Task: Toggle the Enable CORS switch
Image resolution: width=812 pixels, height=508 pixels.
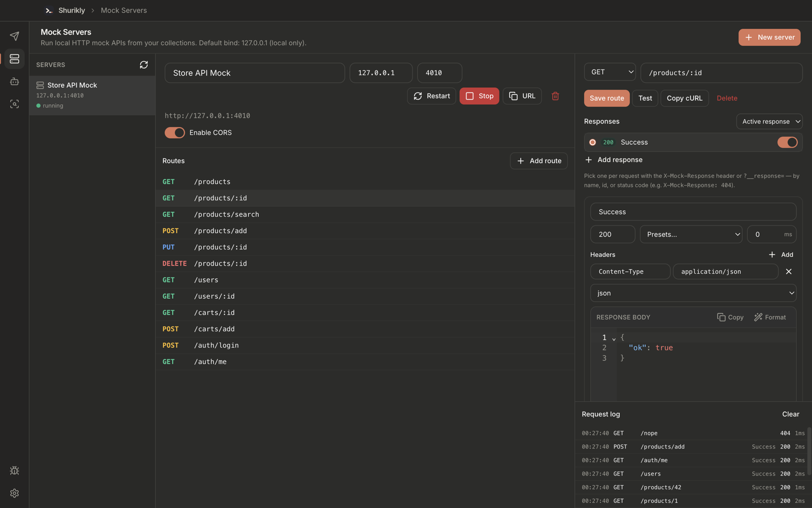Action: point(175,133)
